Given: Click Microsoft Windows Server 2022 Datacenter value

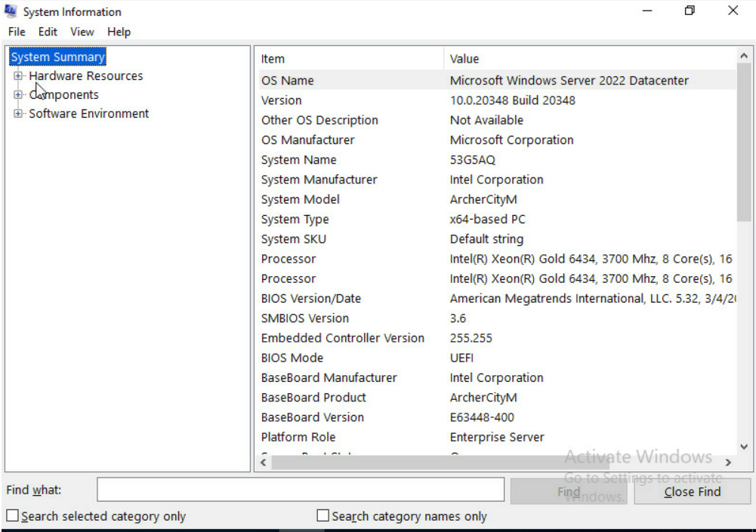Looking at the screenshot, I should click(x=569, y=81).
